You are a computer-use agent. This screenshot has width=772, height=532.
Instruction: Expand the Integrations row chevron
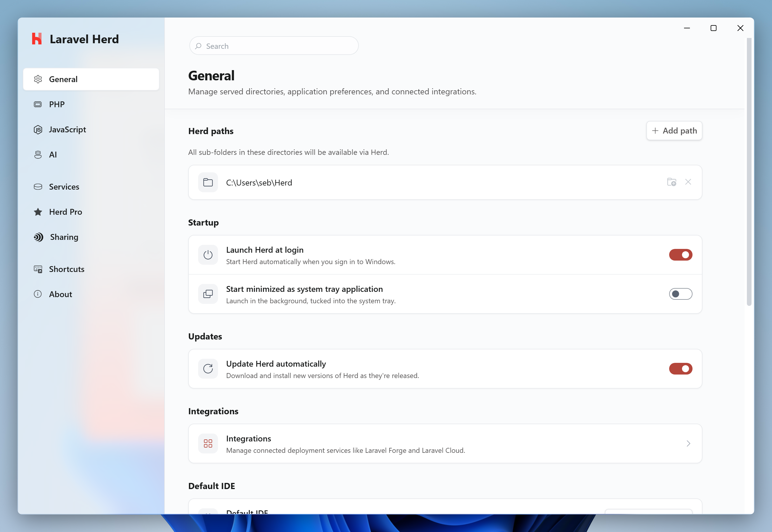point(688,444)
